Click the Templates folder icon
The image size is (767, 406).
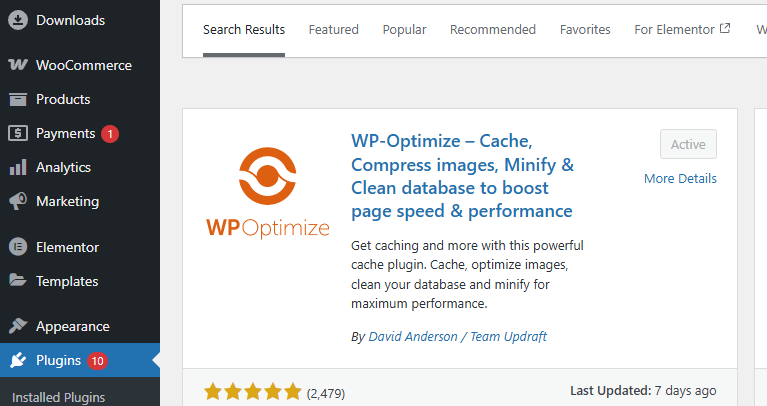[x=18, y=281]
